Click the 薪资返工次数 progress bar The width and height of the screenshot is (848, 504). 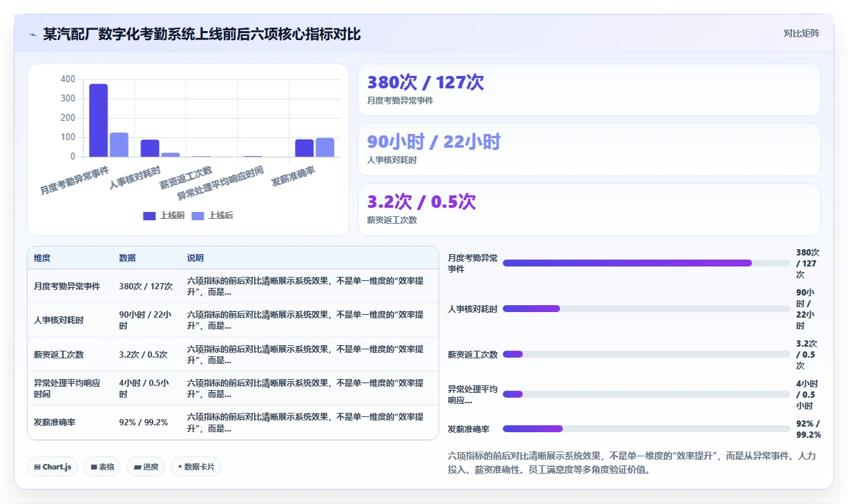(x=646, y=354)
